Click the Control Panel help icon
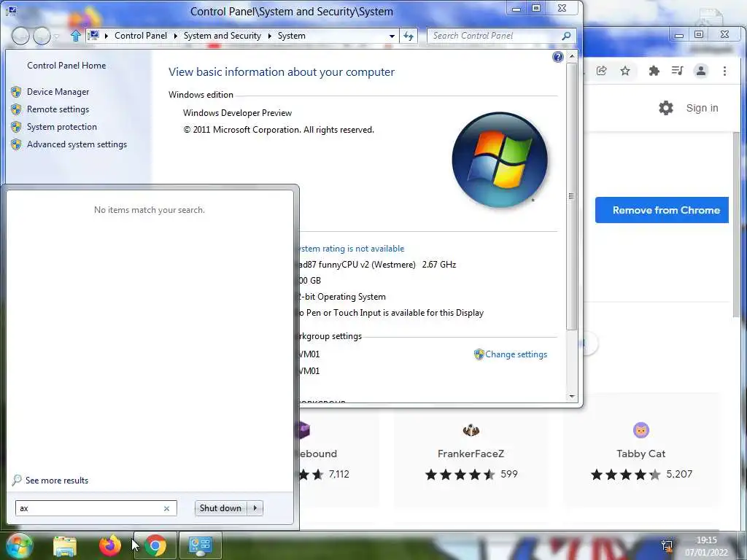 pyautogui.click(x=557, y=57)
